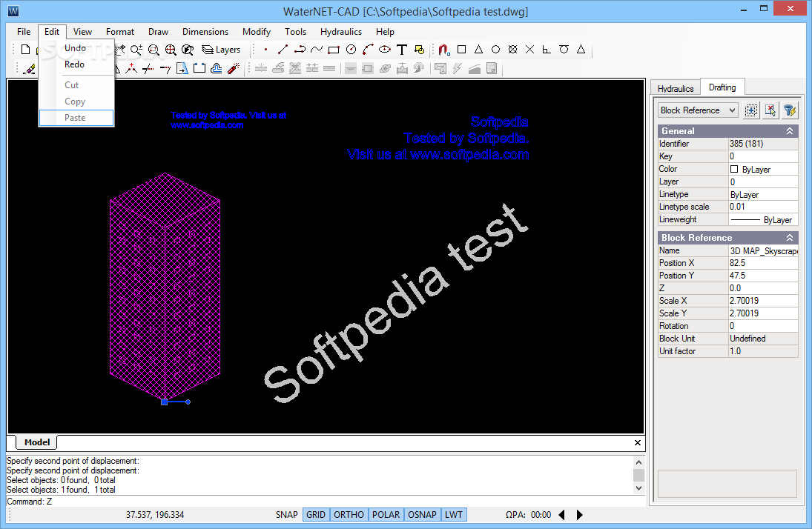812x529 pixels.
Task: Open the Block Reference object type dropdown
Action: pyautogui.click(x=698, y=110)
